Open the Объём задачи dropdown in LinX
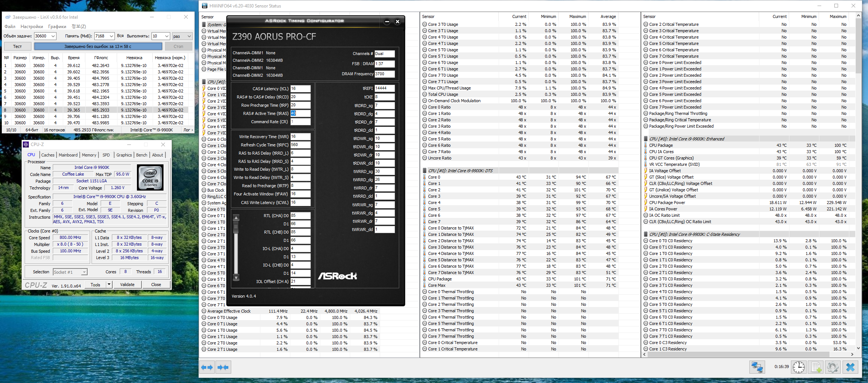The image size is (868, 383). [53, 36]
